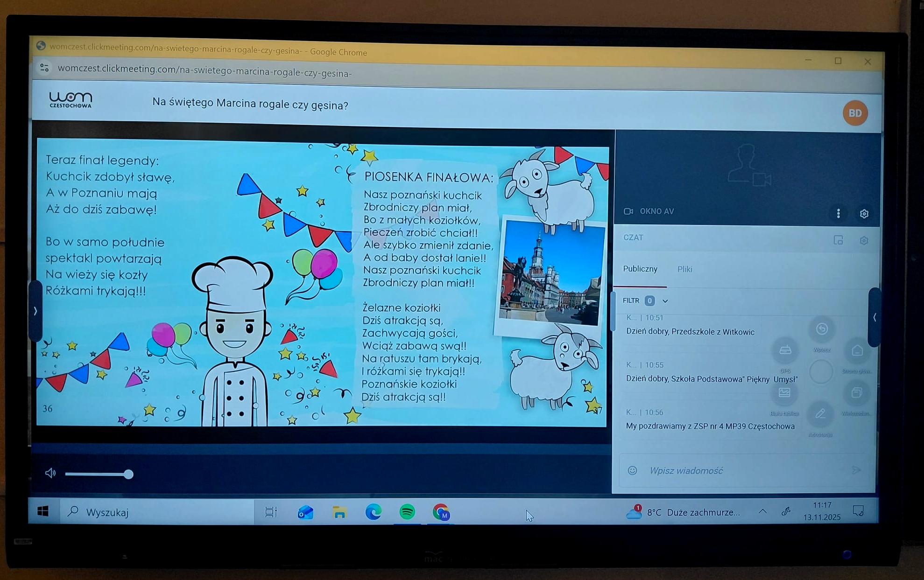Expand the FILTR dropdown arrow
924x580 pixels.
click(x=665, y=301)
